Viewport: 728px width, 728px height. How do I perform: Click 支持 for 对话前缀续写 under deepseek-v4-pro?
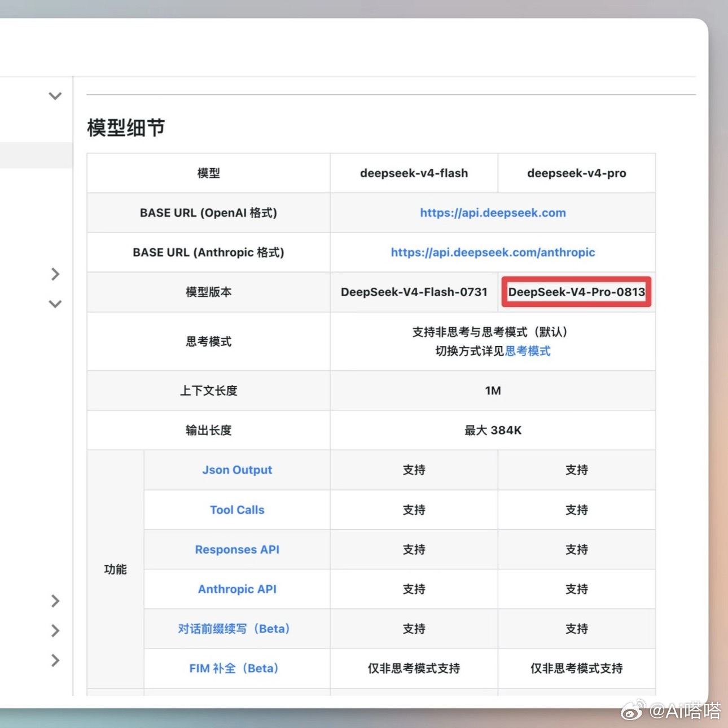pyautogui.click(x=577, y=629)
